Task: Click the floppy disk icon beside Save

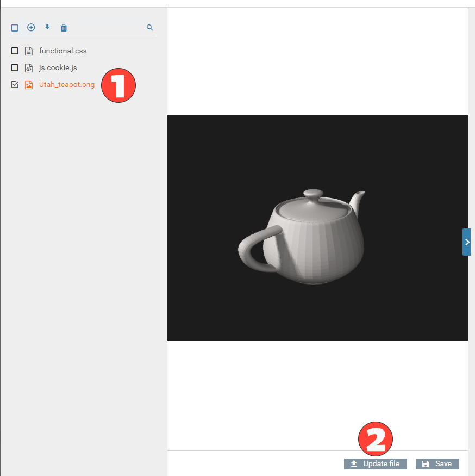Action: 426,464
